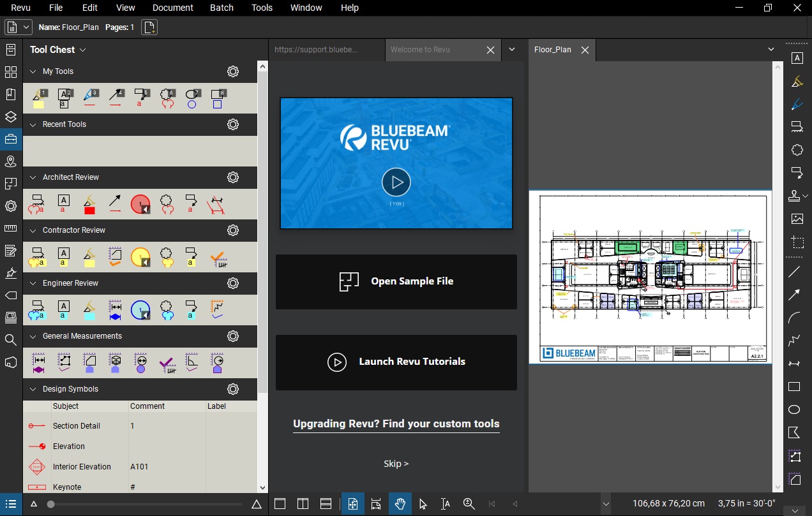Select the Ellipse markup tool
Screen dimensions: 812x516
click(x=794, y=409)
